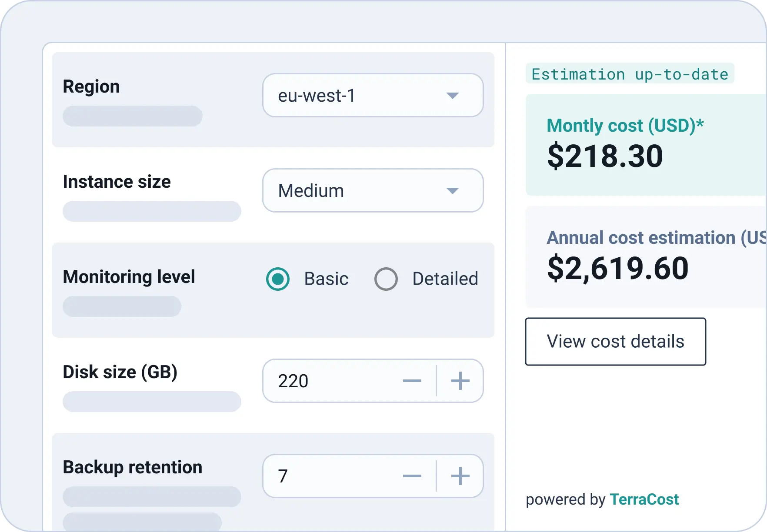This screenshot has width=767, height=532.
Task: Click the plus icon for Disk size
Action: tap(460, 381)
